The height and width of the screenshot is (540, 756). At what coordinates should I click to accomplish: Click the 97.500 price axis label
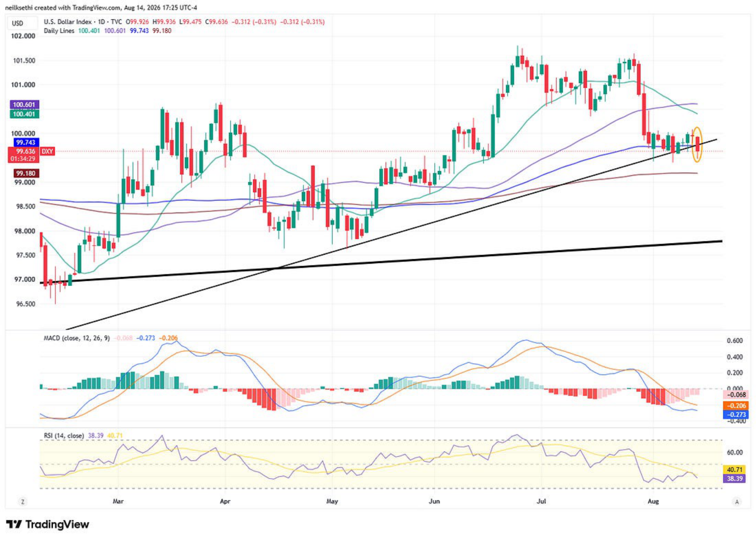[x=25, y=255]
